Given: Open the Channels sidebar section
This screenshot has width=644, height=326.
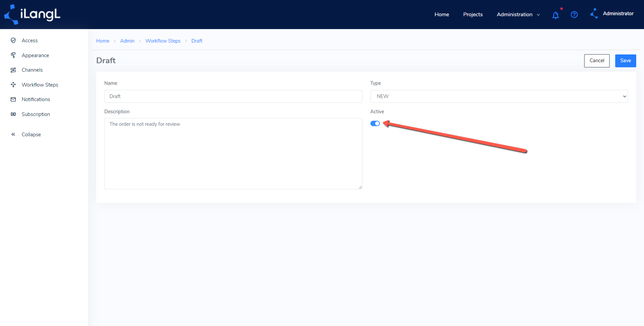Looking at the screenshot, I should 32,70.
